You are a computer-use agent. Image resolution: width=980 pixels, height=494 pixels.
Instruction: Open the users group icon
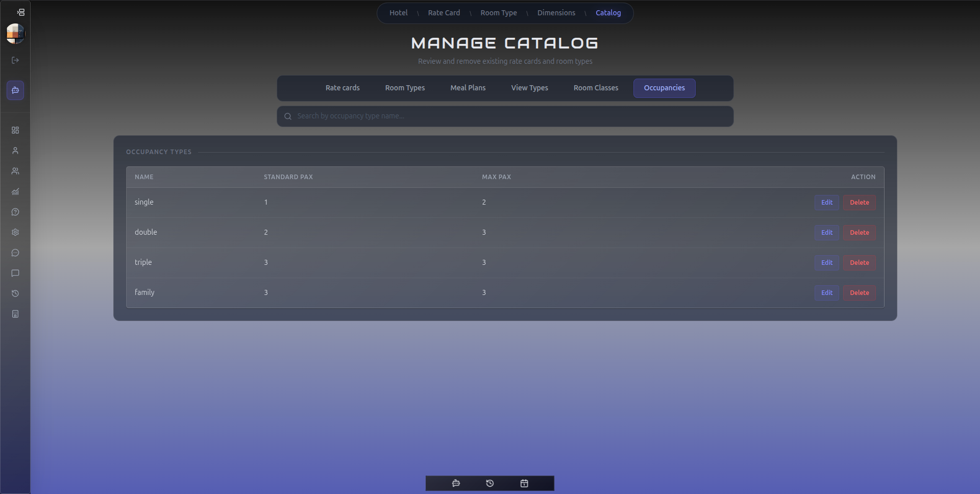(15, 171)
